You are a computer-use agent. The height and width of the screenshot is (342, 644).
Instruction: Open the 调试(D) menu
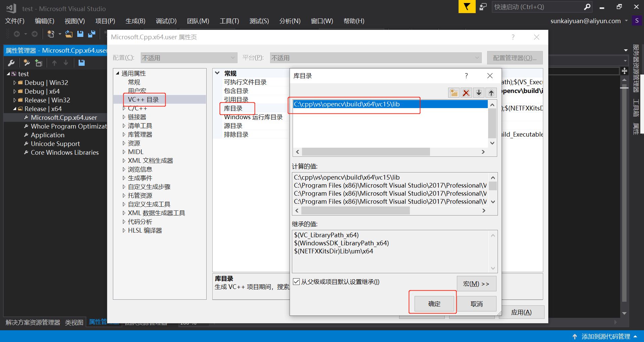[x=166, y=21]
